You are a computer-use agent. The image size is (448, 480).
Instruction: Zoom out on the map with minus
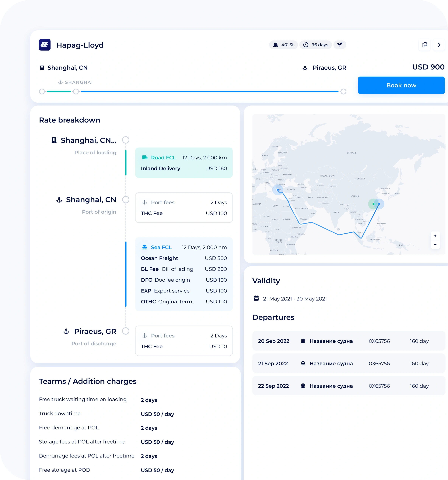[x=435, y=245]
